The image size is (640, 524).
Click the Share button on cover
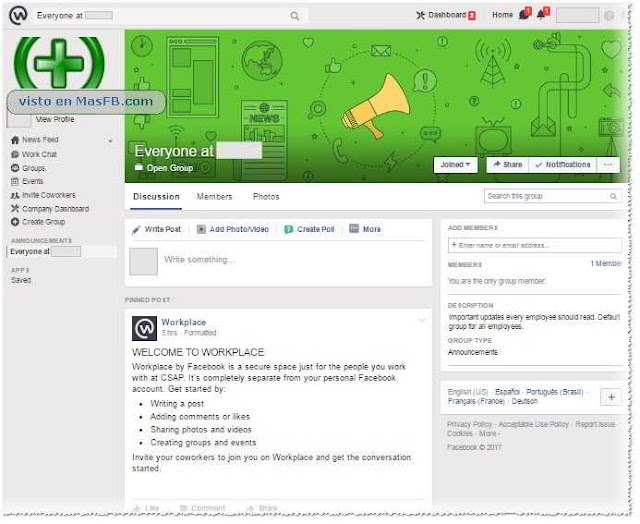pos(508,165)
